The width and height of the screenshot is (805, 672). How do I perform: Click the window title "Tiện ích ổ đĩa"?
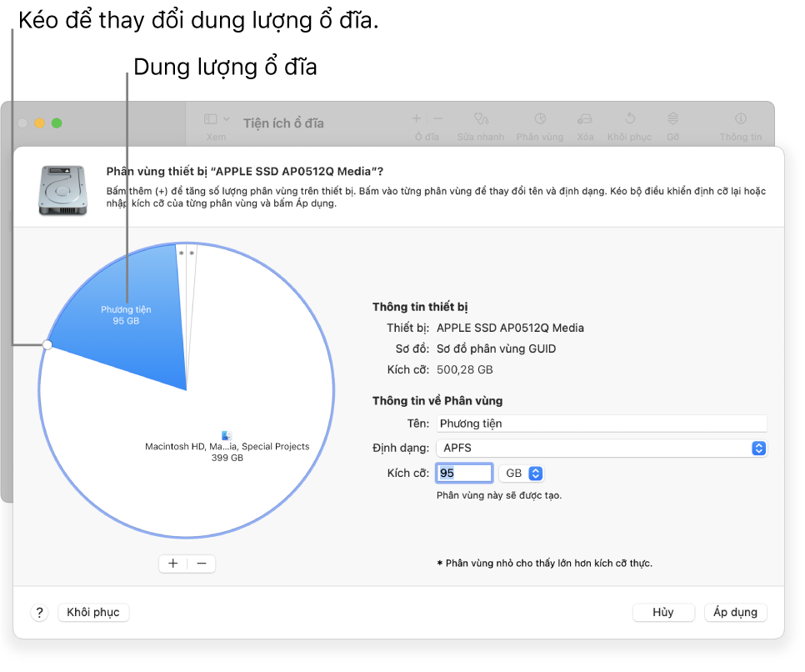[283, 123]
